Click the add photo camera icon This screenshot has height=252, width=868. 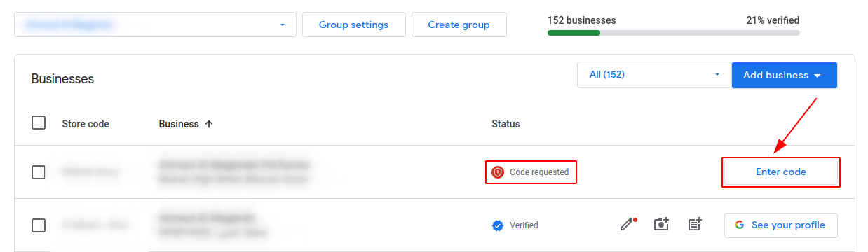661,225
